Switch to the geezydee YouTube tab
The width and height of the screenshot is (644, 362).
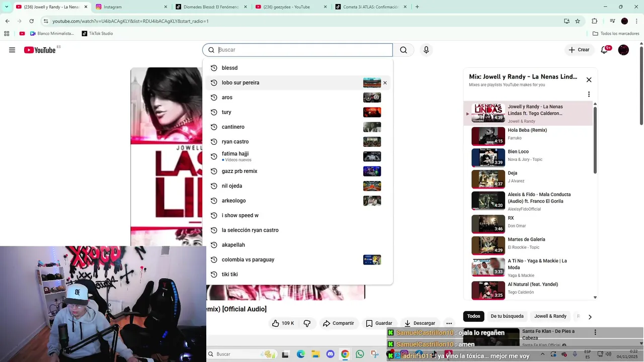tap(291, 7)
